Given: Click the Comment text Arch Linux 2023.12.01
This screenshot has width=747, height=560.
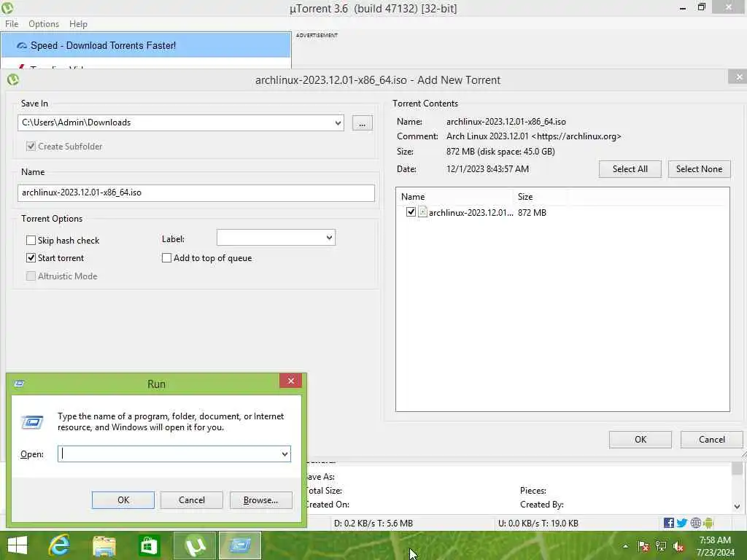Looking at the screenshot, I should tap(533, 136).
